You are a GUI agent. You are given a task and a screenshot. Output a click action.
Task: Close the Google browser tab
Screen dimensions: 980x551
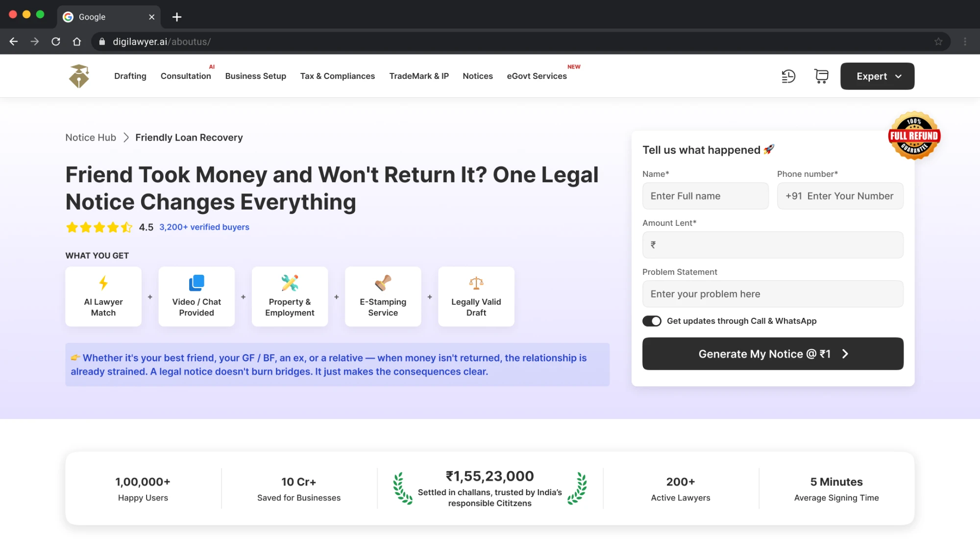pos(151,17)
